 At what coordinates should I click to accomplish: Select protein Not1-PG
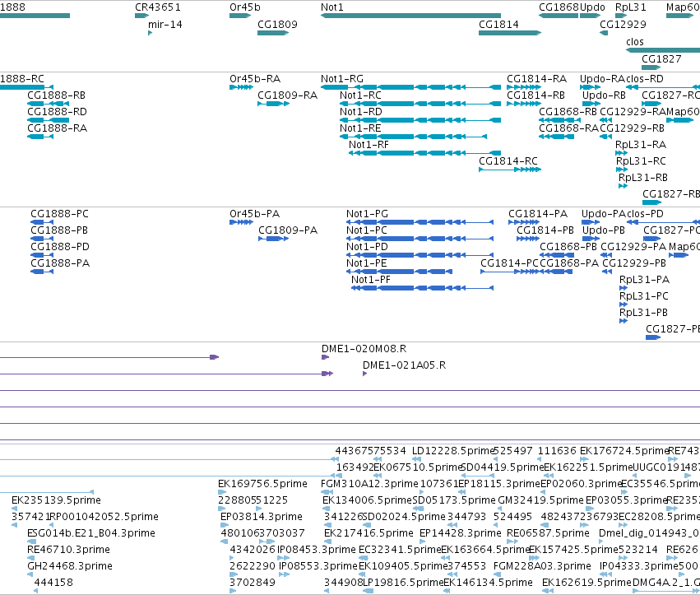[x=420, y=222]
